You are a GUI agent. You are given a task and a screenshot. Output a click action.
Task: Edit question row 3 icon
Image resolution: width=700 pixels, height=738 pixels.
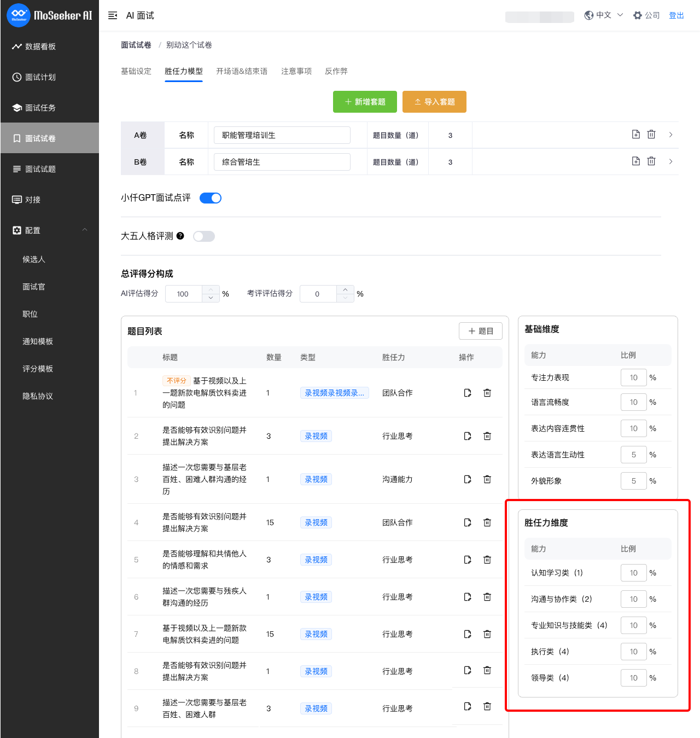(x=468, y=479)
